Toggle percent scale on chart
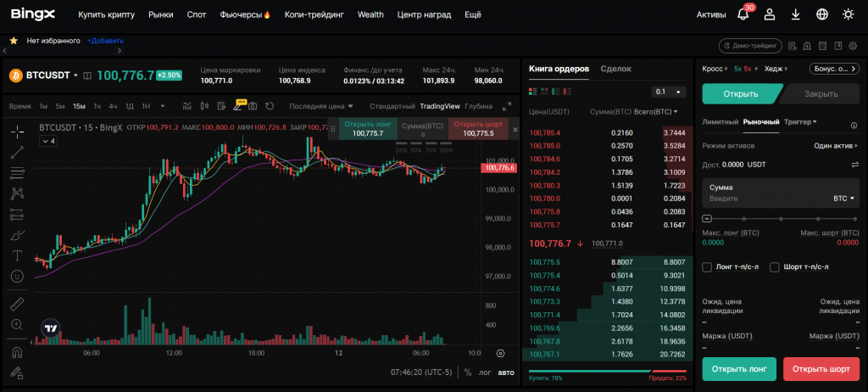 (468, 372)
